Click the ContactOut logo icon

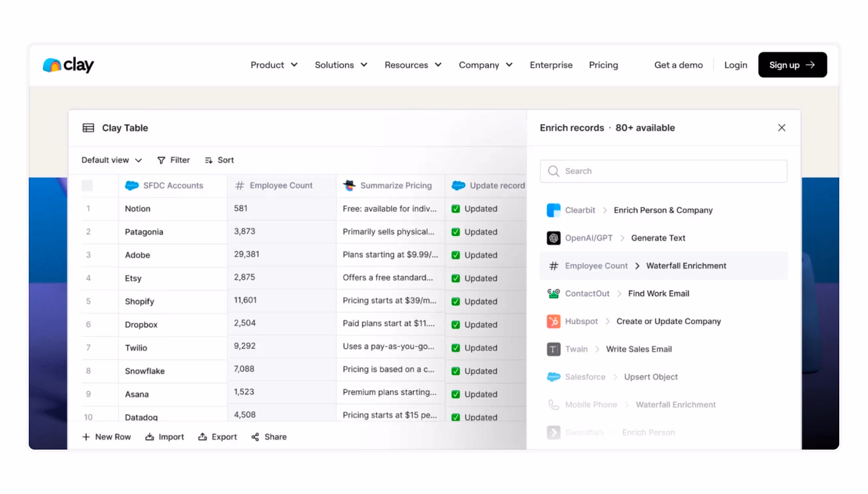(554, 293)
